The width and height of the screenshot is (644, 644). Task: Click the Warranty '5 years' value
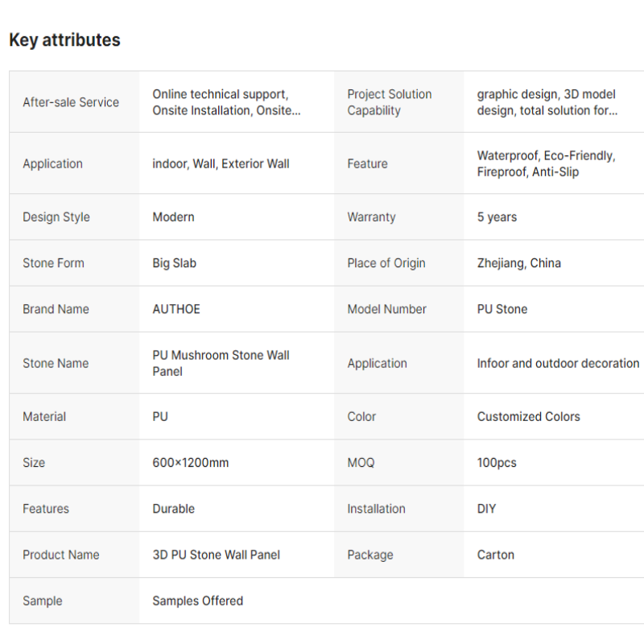point(497,217)
